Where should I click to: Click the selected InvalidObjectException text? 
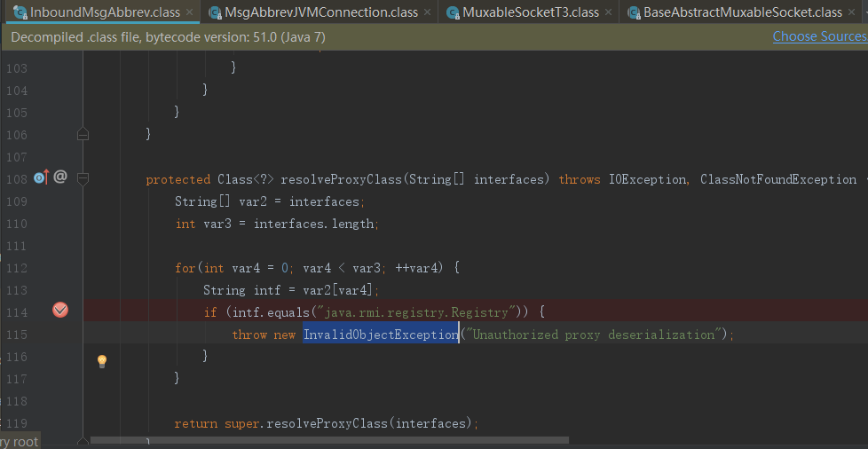(380, 335)
